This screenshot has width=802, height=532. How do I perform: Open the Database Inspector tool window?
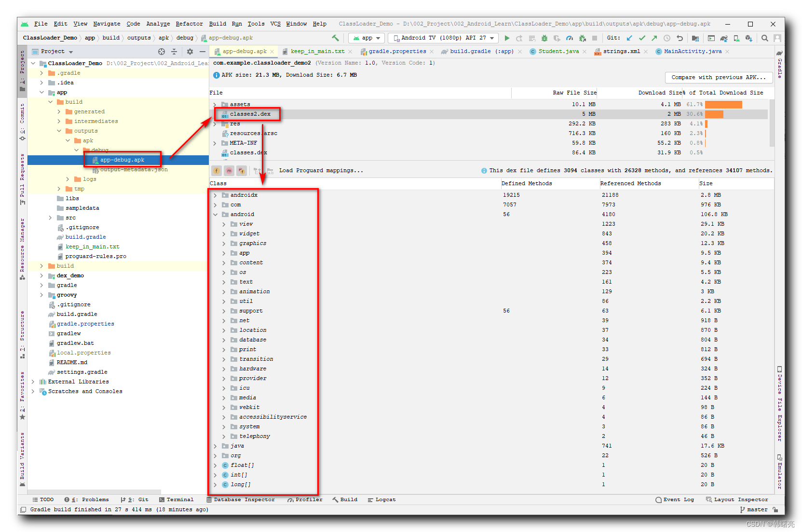click(x=240, y=500)
